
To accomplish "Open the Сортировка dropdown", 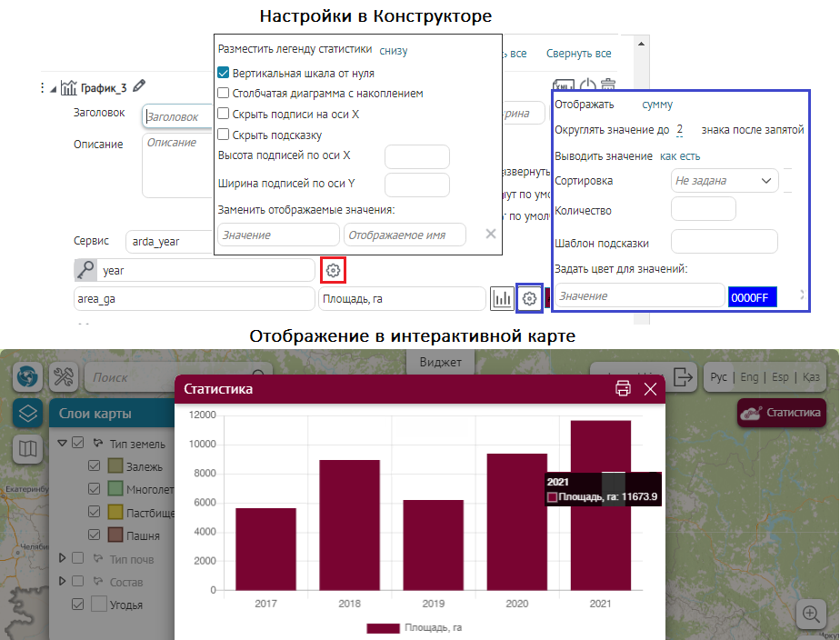I will (725, 181).
